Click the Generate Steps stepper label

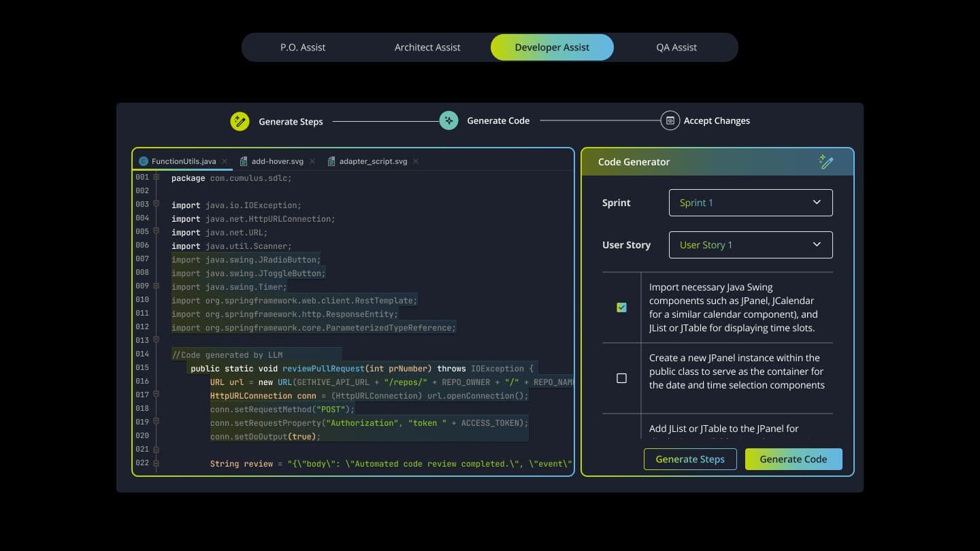(x=291, y=122)
